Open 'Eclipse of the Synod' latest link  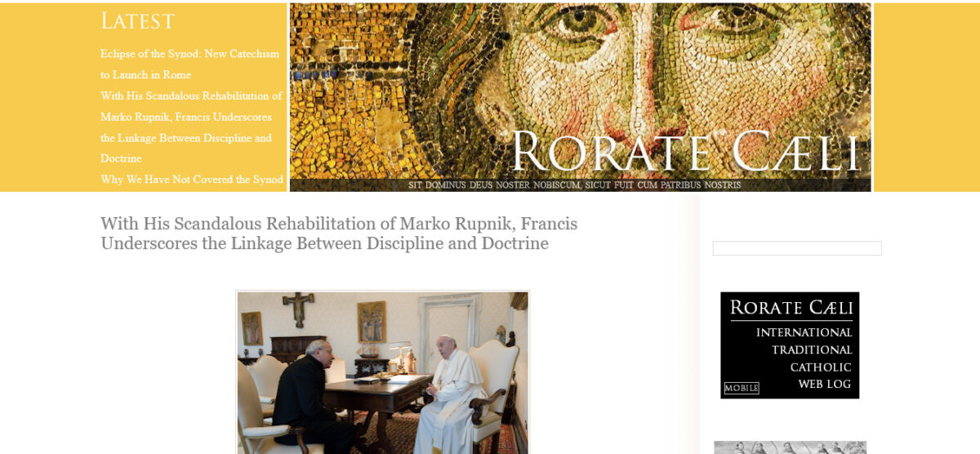pyautogui.click(x=189, y=65)
